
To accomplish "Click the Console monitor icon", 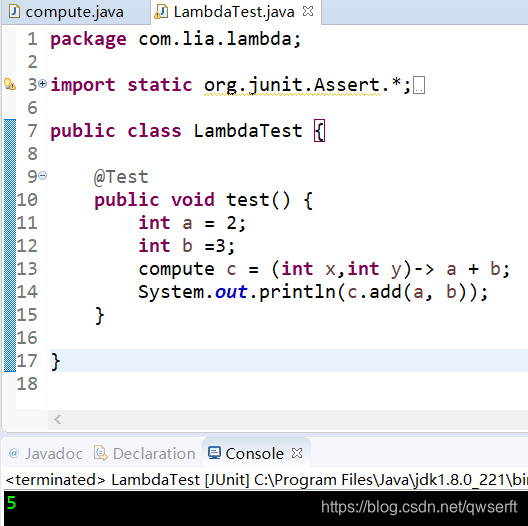I will [214, 453].
